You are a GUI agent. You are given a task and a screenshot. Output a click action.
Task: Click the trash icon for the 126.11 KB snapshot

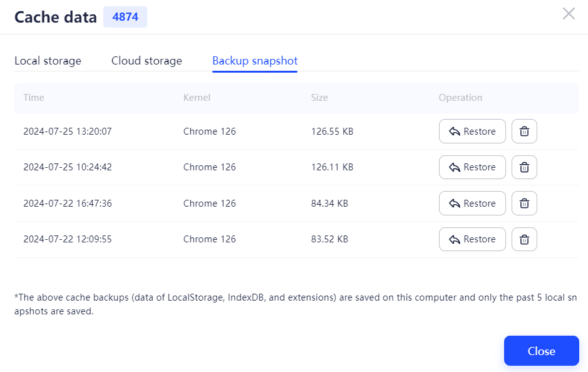pyautogui.click(x=524, y=167)
